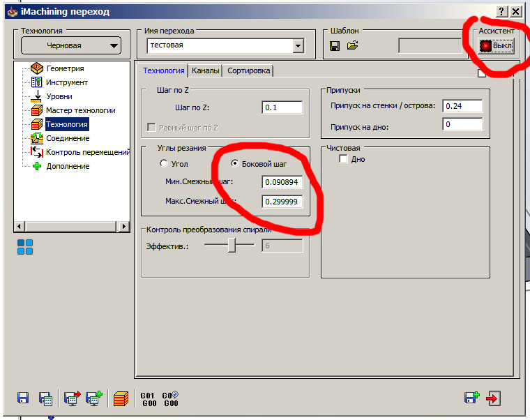
Task: Click the Мин.Смежный шаг field
Action: [x=282, y=182]
